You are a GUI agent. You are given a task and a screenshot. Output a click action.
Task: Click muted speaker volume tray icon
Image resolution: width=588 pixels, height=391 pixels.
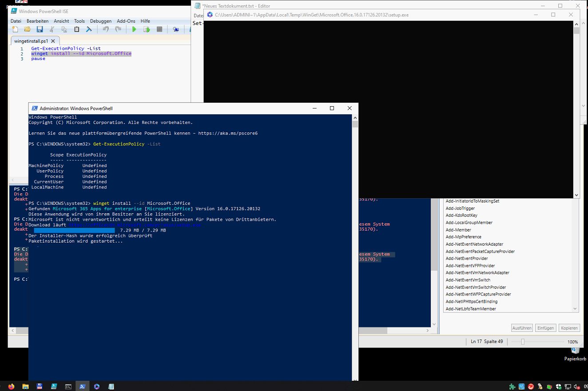577,387
